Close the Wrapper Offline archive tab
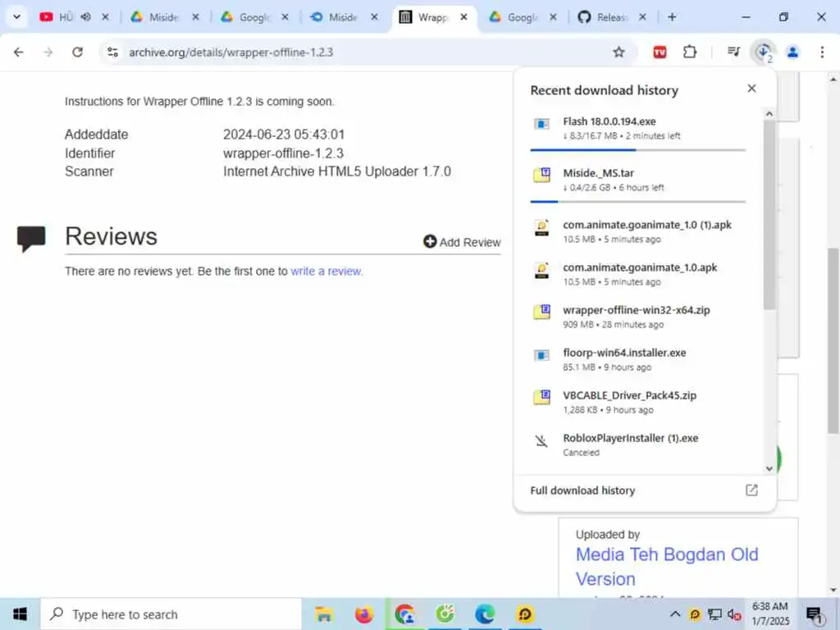The height and width of the screenshot is (630, 840). coord(464,17)
